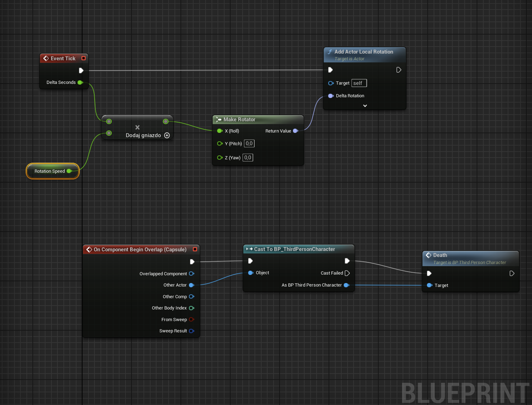Select the On Component Begin Overlap node title
This screenshot has height=405, width=532.
coord(140,250)
